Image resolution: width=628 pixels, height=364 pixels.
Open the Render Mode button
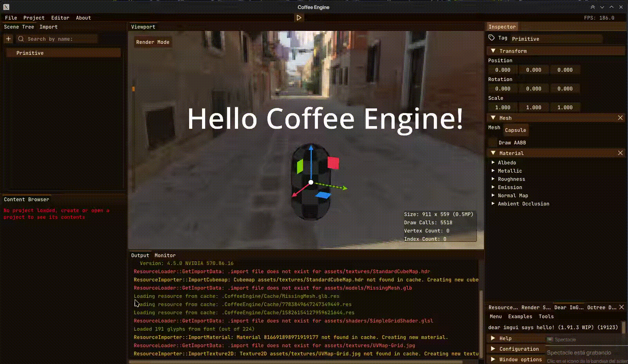(153, 42)
